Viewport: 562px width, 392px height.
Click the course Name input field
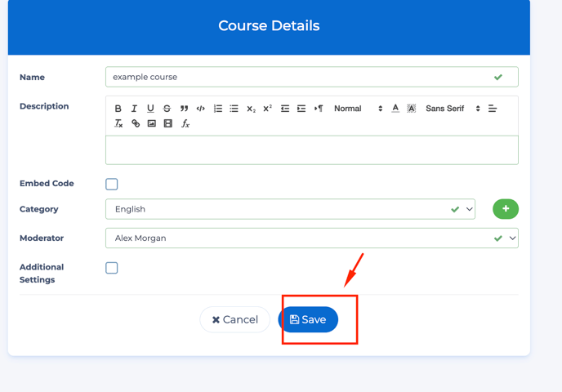tap(298, 77)
